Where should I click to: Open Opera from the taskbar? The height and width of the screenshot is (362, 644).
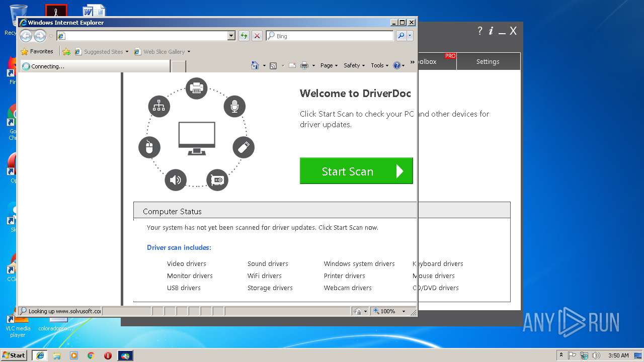click(108, 355)
